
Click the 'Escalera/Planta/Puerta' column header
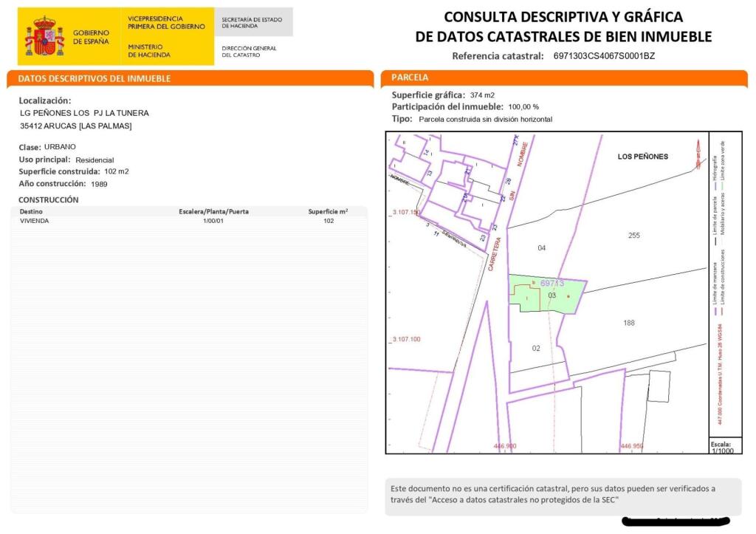point(213,211)
